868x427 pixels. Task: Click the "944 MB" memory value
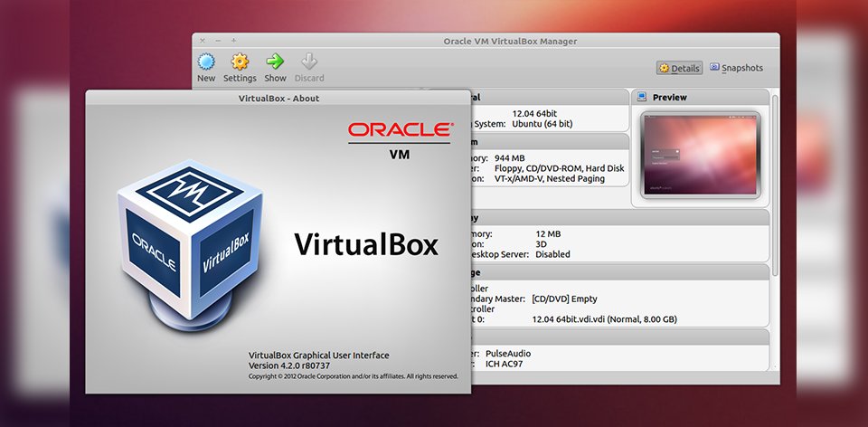click(509, 157)
